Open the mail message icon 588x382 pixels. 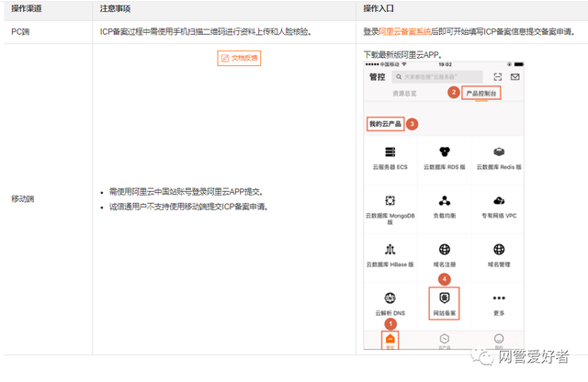[x=514, y=77]
